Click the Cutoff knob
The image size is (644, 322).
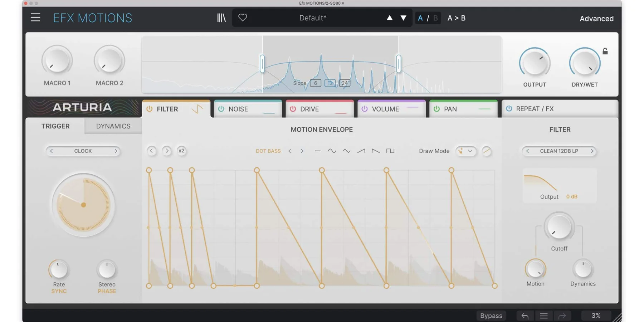tap(559, 227)
